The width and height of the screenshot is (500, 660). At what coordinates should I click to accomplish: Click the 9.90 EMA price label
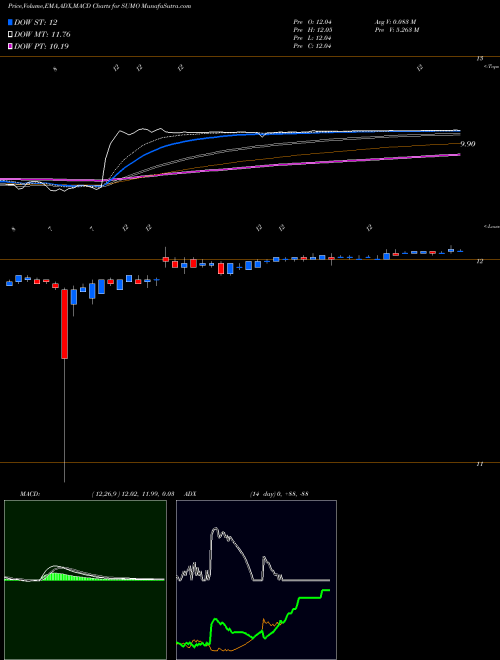click(x=468, y=144)
